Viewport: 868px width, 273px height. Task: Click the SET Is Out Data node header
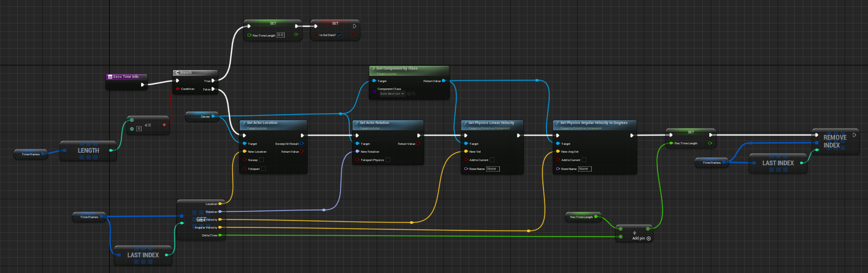coord(335,24)
